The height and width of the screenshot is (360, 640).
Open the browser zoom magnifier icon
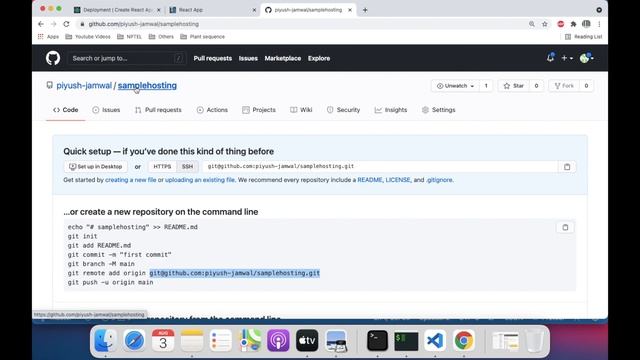(x=531, y=24)
